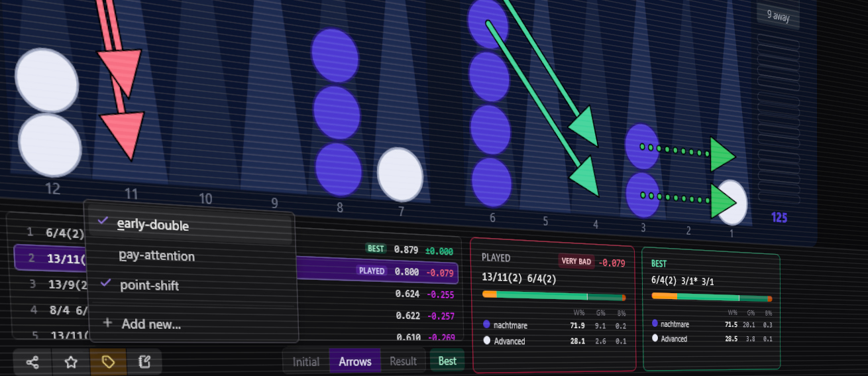868x376 pixels.
Task: Select the Arrows view tab
Action: [x=355, y=361]
